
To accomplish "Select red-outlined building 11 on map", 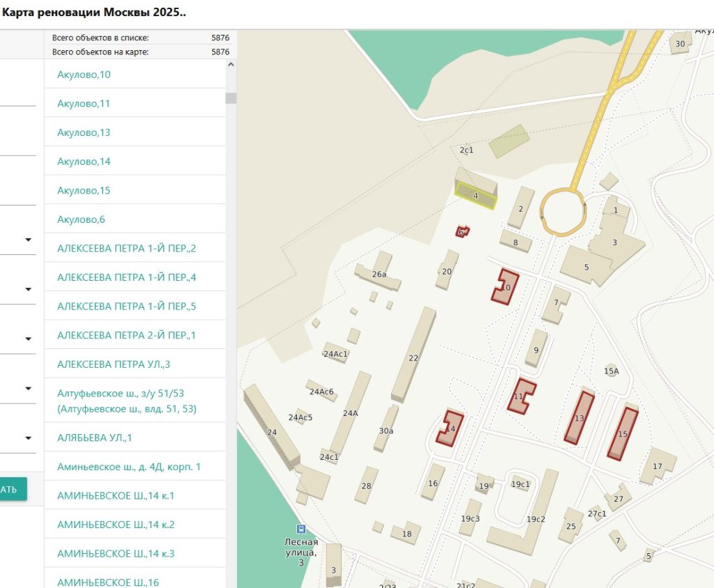I will 522,396.
